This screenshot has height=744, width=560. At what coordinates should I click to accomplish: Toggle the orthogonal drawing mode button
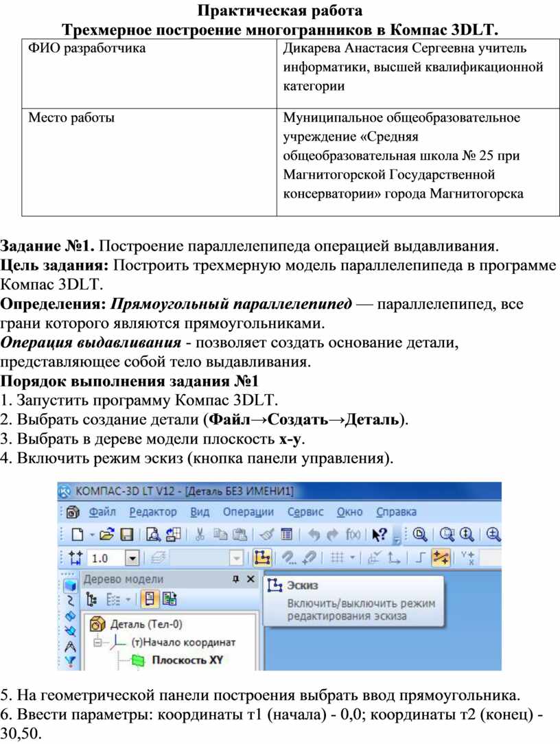[x=420, y=558]
